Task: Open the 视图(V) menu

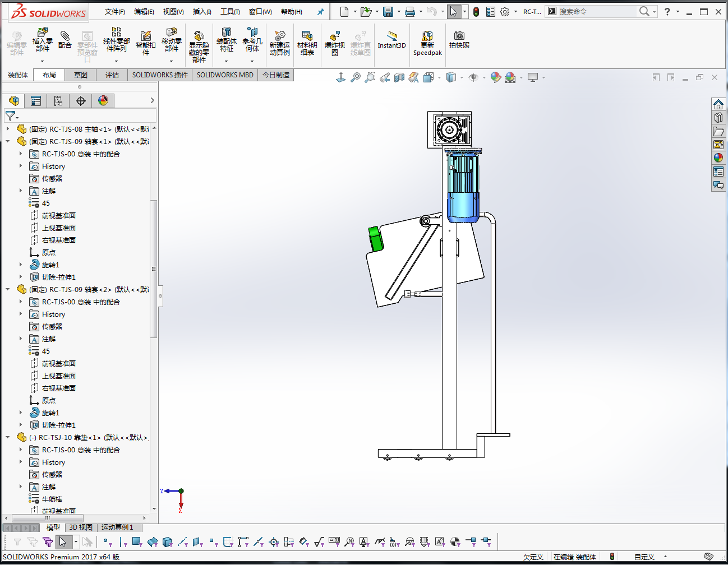Action: 173,12
